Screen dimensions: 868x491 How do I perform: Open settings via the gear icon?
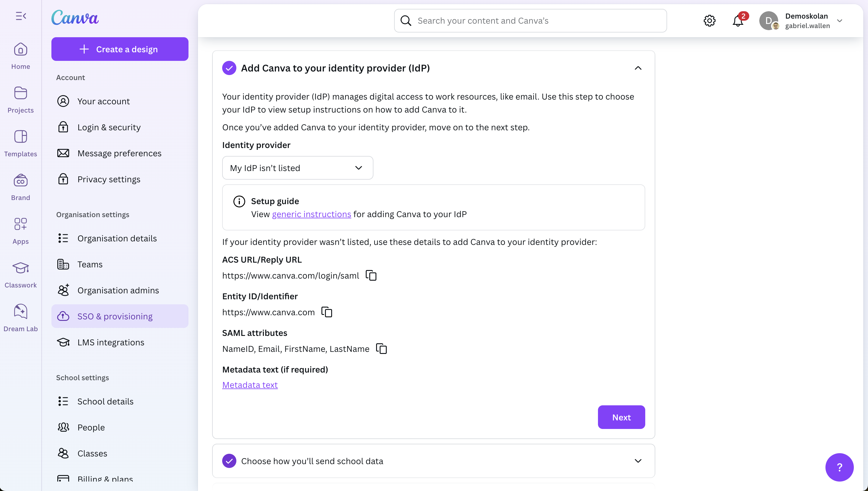point(710,21)
